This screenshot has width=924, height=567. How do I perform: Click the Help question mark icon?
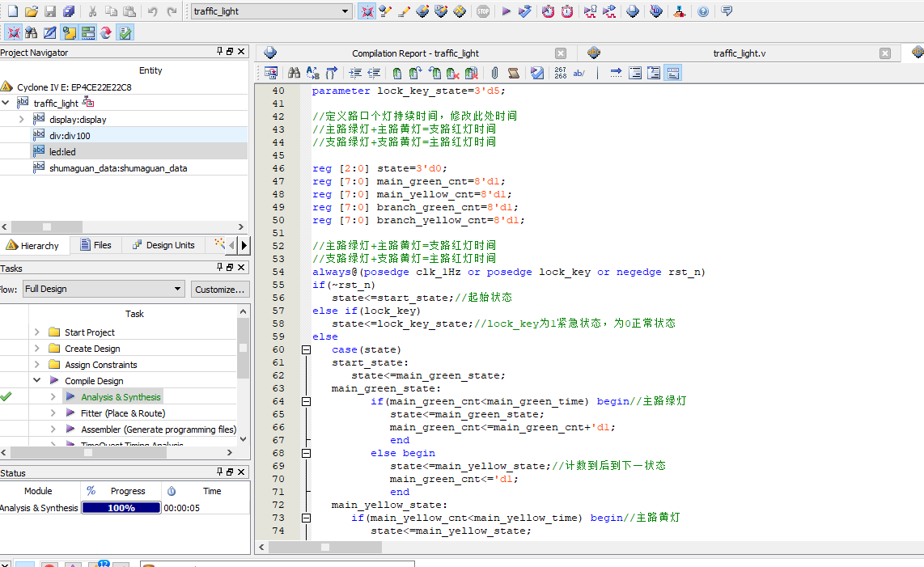pyautogui.click(x=702, y=11)
